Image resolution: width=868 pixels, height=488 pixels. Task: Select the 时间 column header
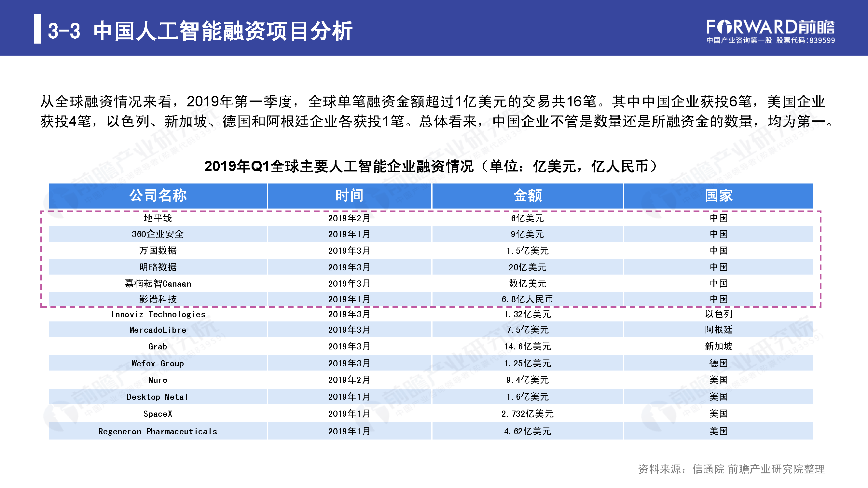(x=349, y=196)
